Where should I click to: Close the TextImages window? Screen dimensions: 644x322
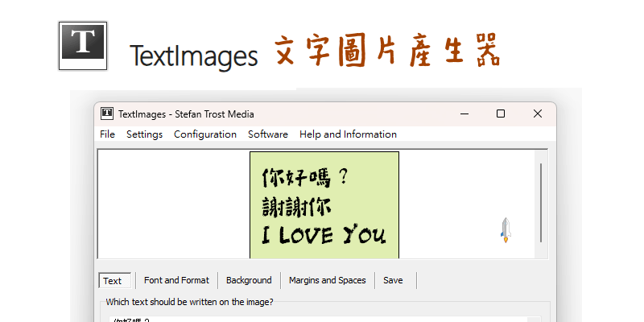(537, 114)
